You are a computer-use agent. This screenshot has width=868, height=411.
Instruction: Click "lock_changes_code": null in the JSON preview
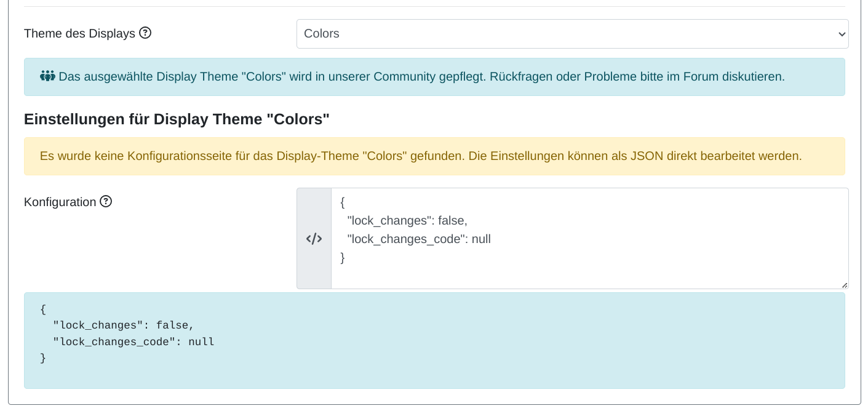coord(133,341)
